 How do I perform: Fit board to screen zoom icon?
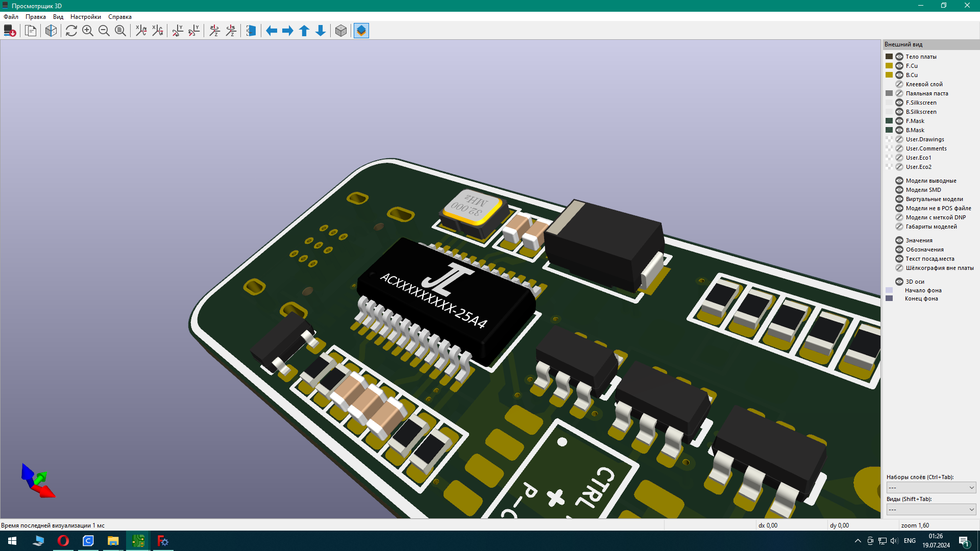click(x=120, y=31)
